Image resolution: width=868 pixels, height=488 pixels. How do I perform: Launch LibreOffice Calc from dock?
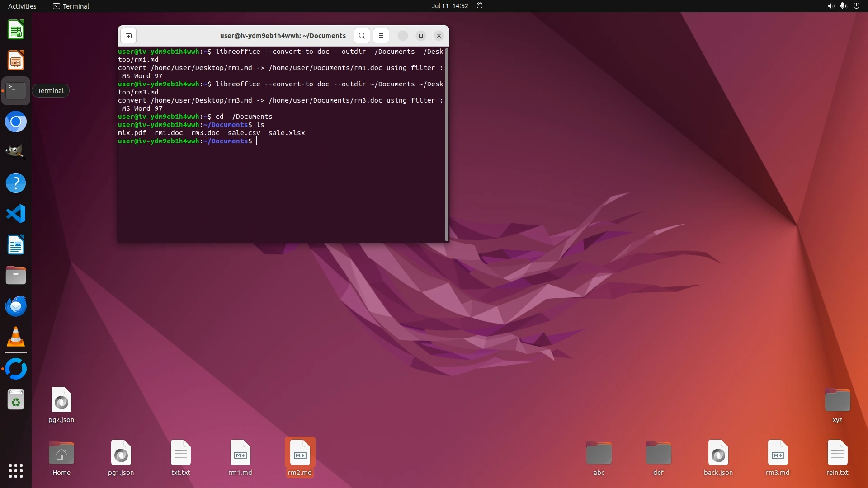pos(16,30)
